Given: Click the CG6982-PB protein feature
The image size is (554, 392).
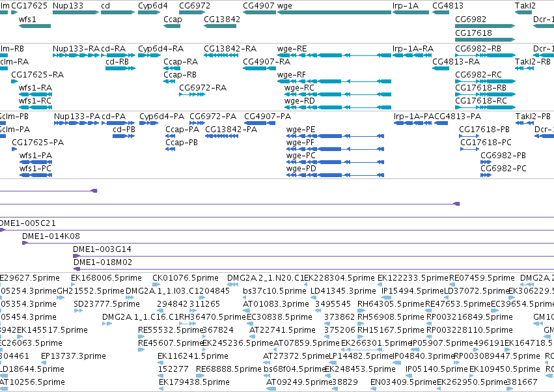Looking at the screenshot, I should [486, 162].
